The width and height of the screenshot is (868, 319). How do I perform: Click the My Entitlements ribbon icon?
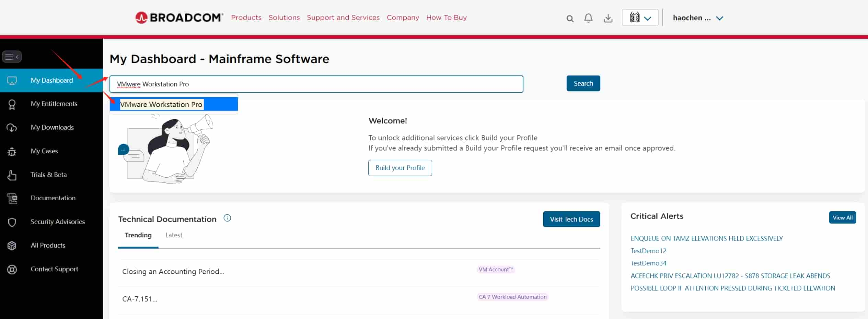pyautogui.click(x=12, y=104)
